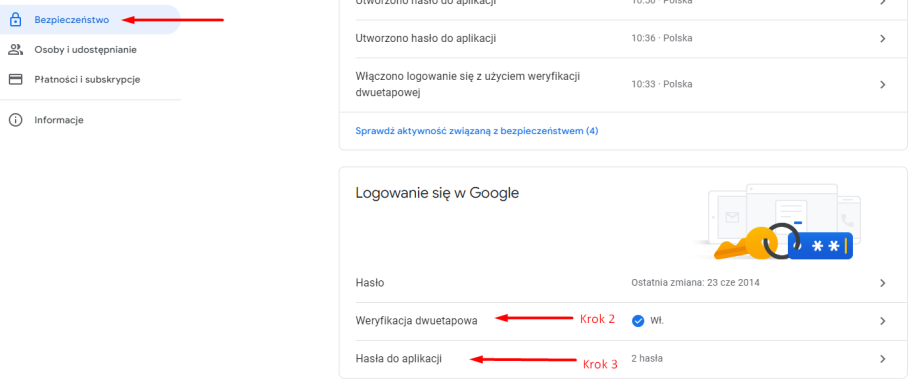Expand the 10:33 weryfikacji dwuetapowej activity chevron
920x386 pixels.
click(882, 84)
